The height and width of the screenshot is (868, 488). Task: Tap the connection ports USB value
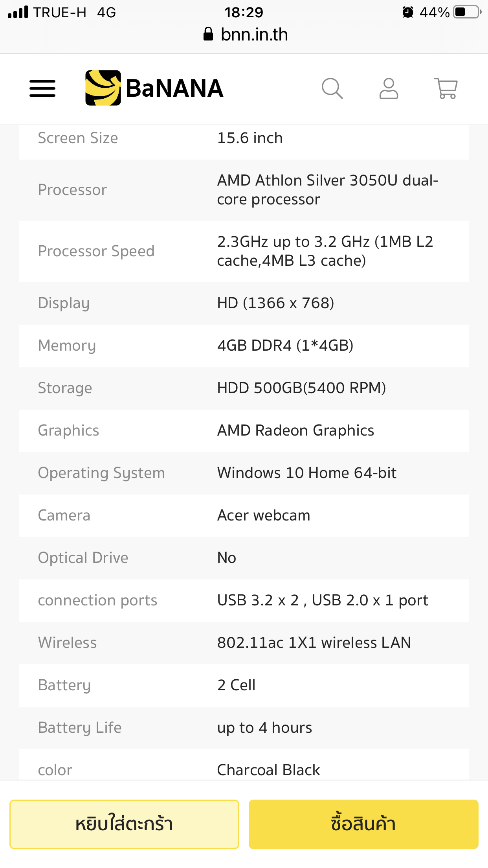323,600
